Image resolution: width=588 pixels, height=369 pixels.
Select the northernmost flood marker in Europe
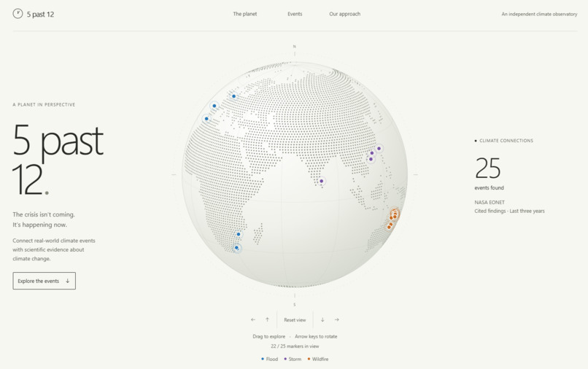click(x=233, y=96)
